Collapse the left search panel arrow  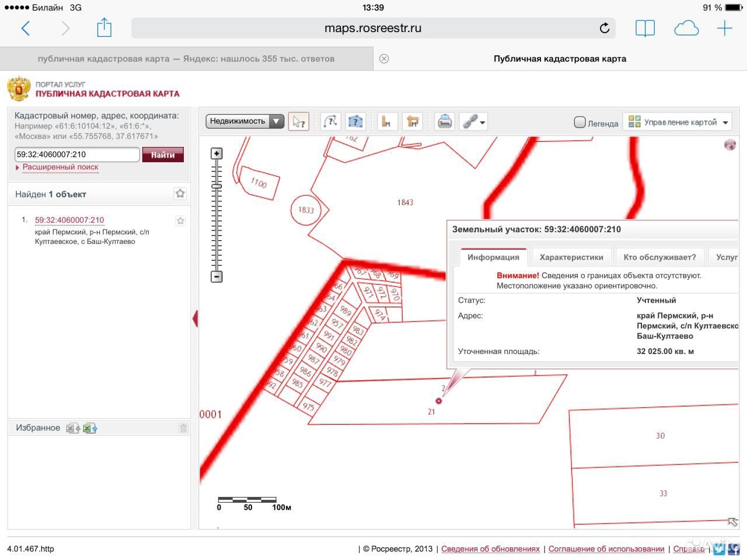pos(195,318)
